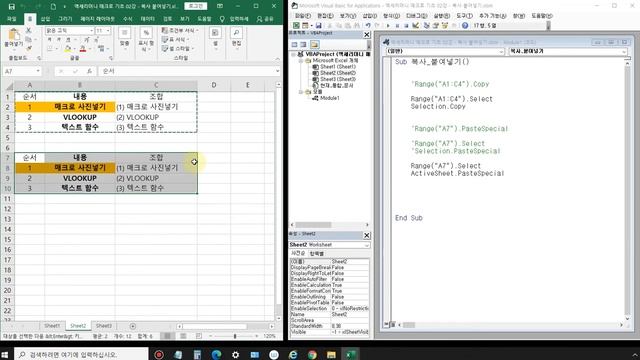Image resolution: width=640 pixels, height=360 pixels.
Task: Click the Toggle Folders icon in Project panel
Action: click(x=314, y=44)
